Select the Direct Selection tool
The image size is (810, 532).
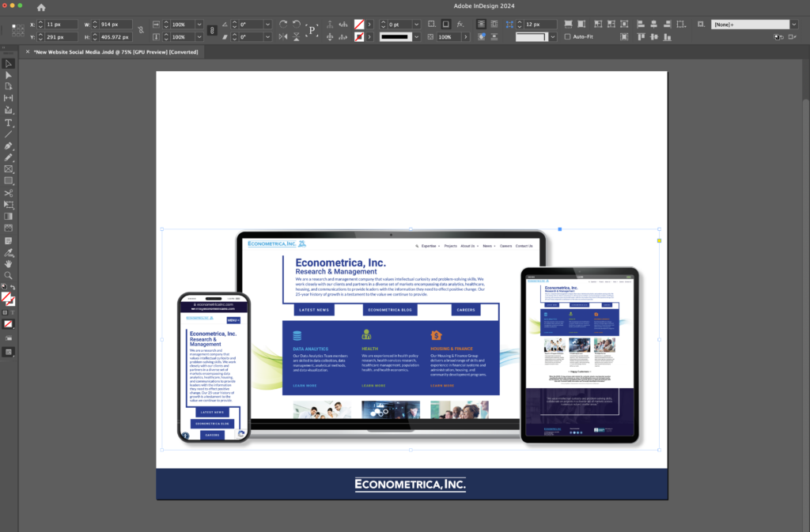coord(8,75)
